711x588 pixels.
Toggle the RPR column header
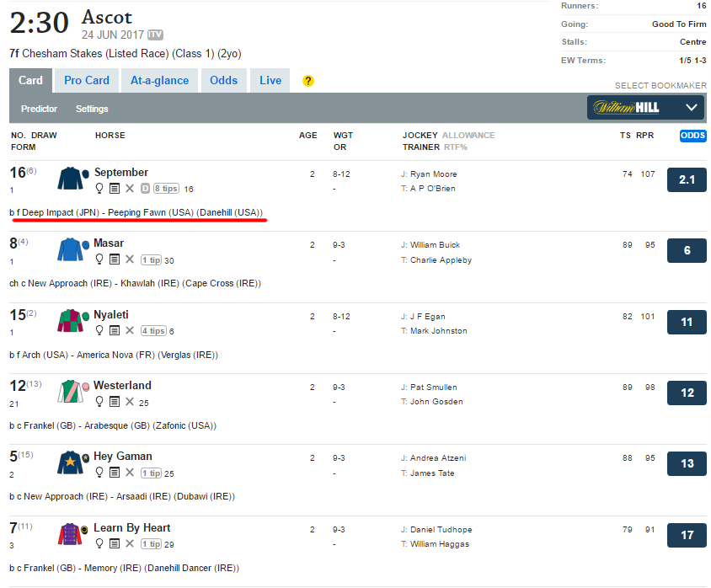(644, 136)
